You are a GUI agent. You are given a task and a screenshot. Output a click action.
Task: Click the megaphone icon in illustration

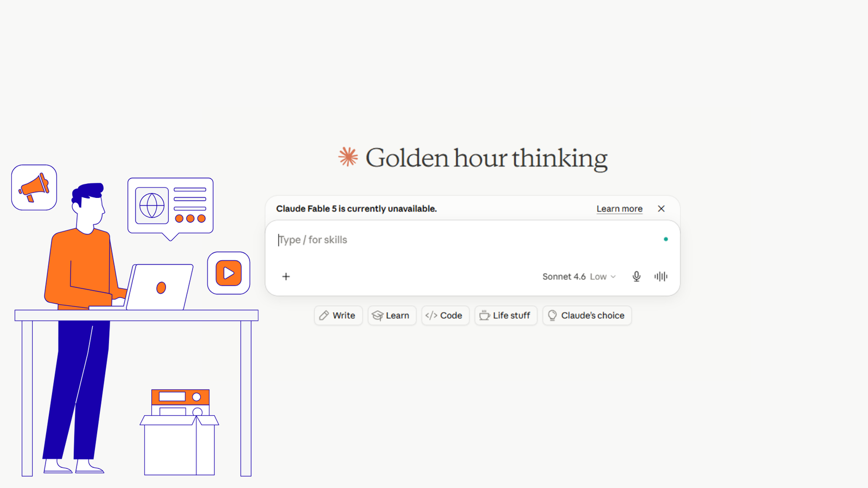34,188
